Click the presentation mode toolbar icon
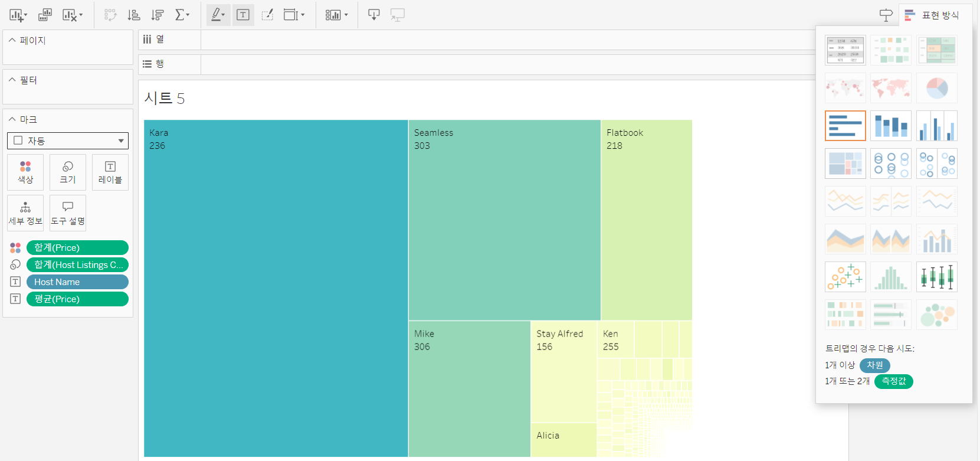The width and height of the screenshot is (980, 461). coord(373,15)
